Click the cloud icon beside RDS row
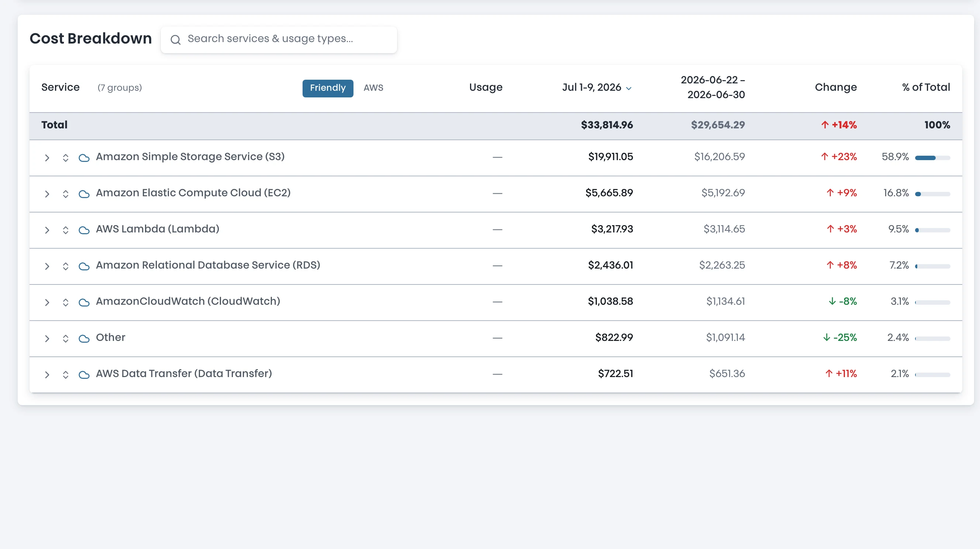The width and height of the screenshot is (980, 549). 84,266
